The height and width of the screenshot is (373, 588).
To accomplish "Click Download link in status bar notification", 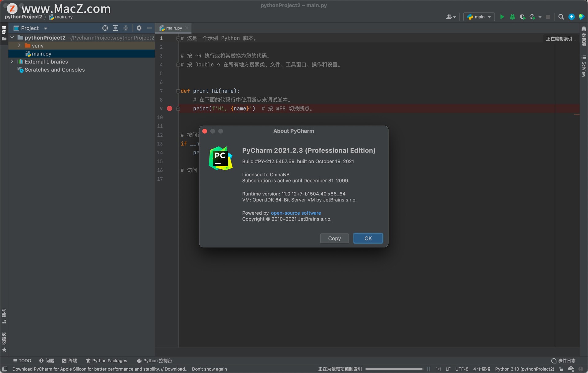I will pyautogui.click(x=176, y=369).
